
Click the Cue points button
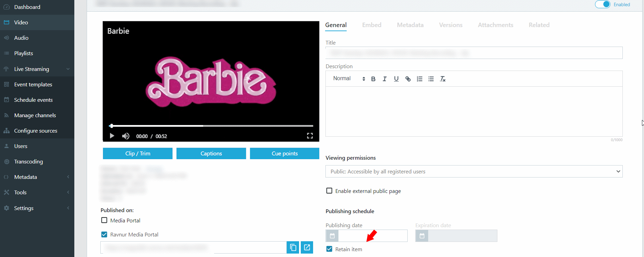284,154
